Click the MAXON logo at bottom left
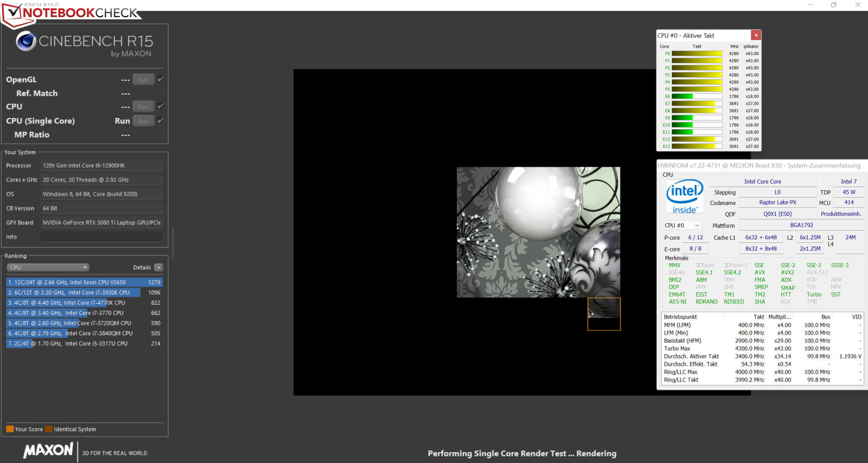This screenshot has width=868, height=463. (48, 450)
